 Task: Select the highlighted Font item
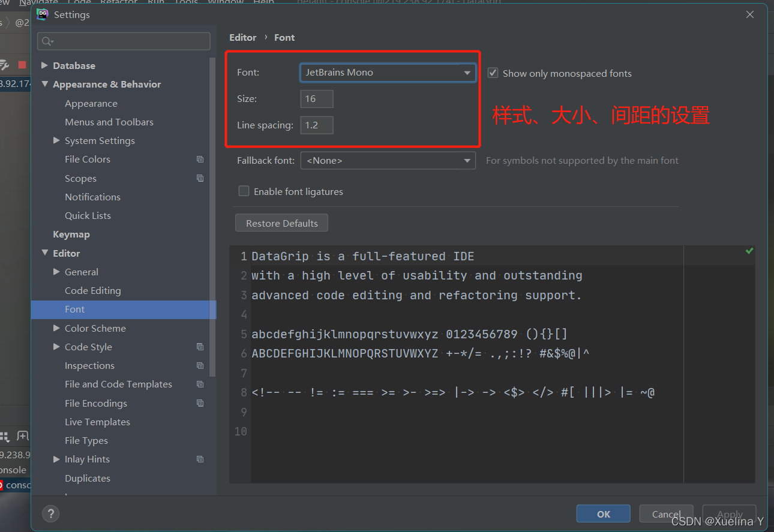pyautogui.click(x=123, y=309)
